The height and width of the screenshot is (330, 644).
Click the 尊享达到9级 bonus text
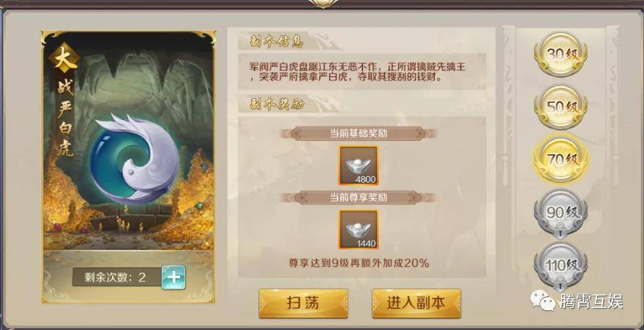[359, 263]
